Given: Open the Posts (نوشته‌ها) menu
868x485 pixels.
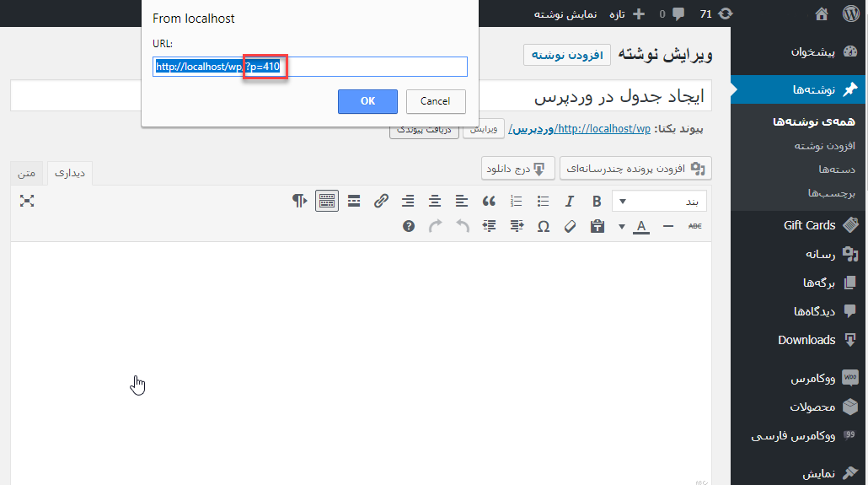Looking at the screenshot, I should (800, 89).
